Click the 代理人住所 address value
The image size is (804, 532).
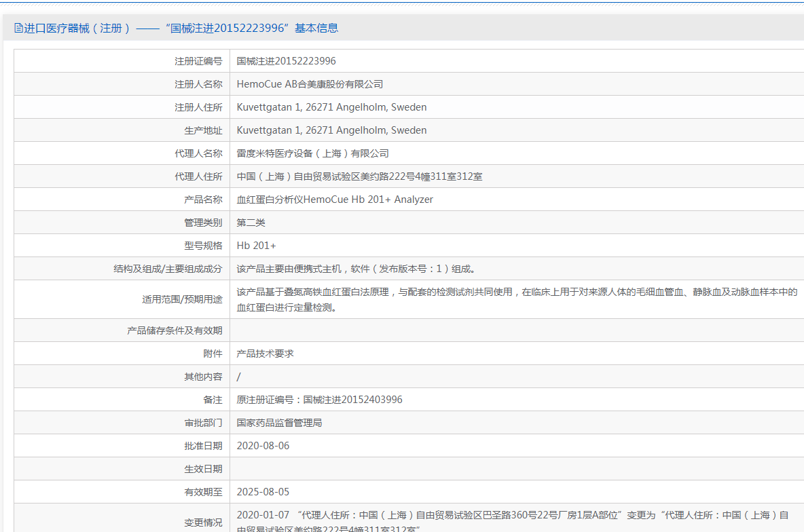coord(359,176)
